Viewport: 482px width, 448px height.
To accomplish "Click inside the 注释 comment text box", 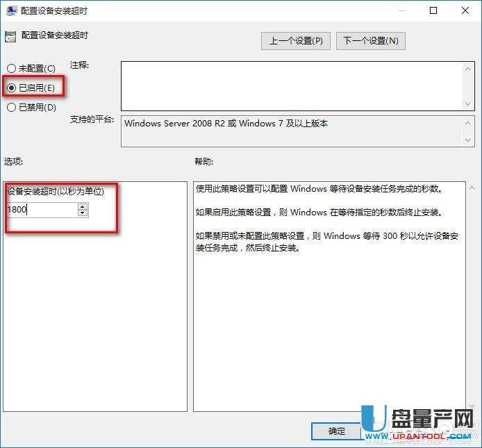I will (x=290, y=85).
